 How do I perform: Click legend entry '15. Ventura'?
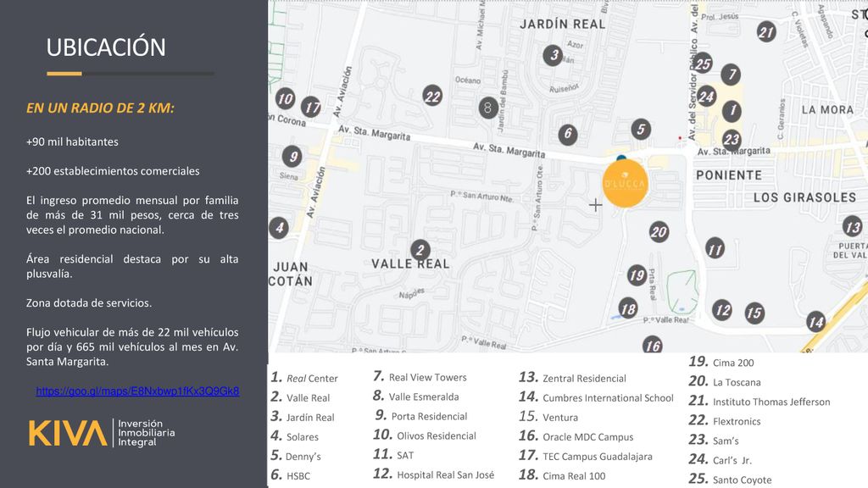(x=548, y=417)
